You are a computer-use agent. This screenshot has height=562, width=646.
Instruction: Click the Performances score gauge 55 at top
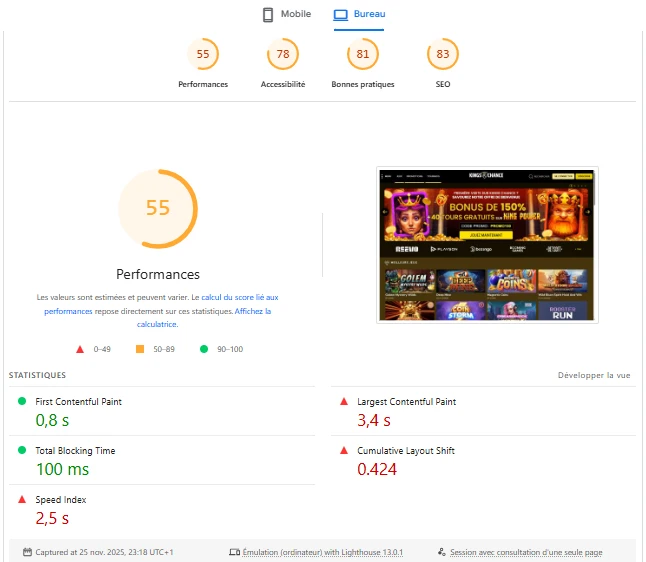click(x=203, y=54)
